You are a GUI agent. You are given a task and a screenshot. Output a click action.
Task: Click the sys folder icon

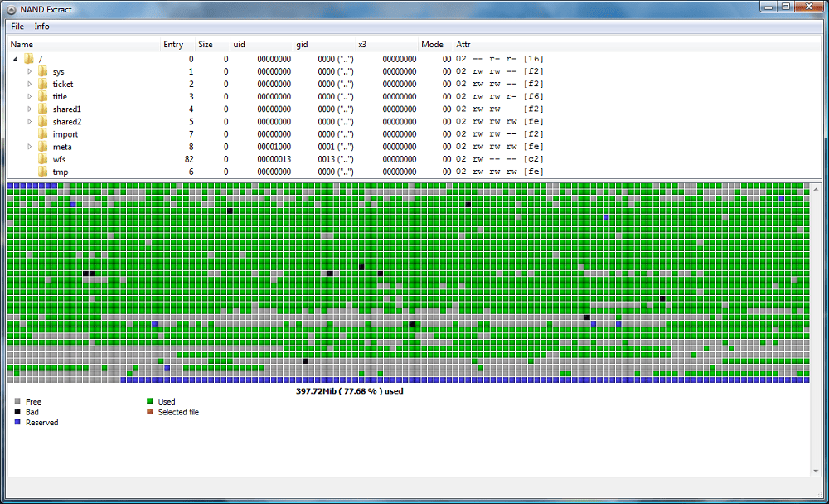coord(42,71)
